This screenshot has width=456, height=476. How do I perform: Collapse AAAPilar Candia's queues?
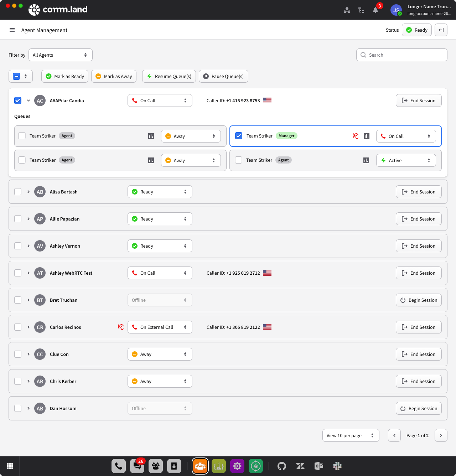pyautogui.click(x=28, y=100)
